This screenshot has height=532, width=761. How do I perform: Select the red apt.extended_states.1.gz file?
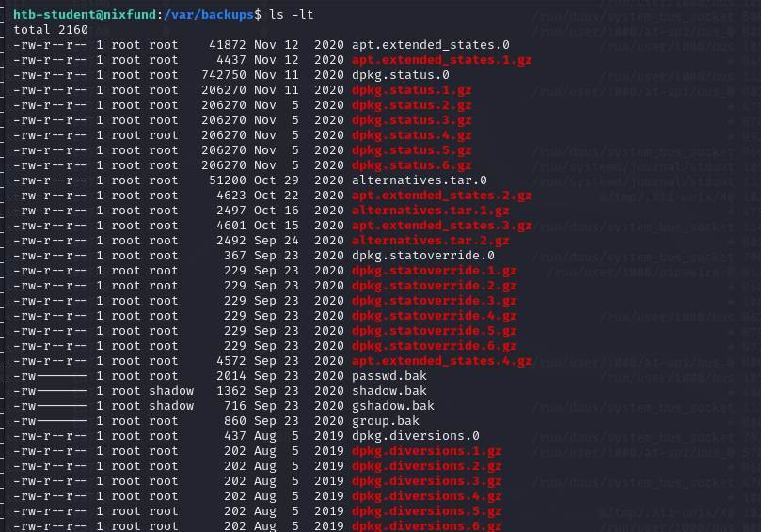(441, 59)
